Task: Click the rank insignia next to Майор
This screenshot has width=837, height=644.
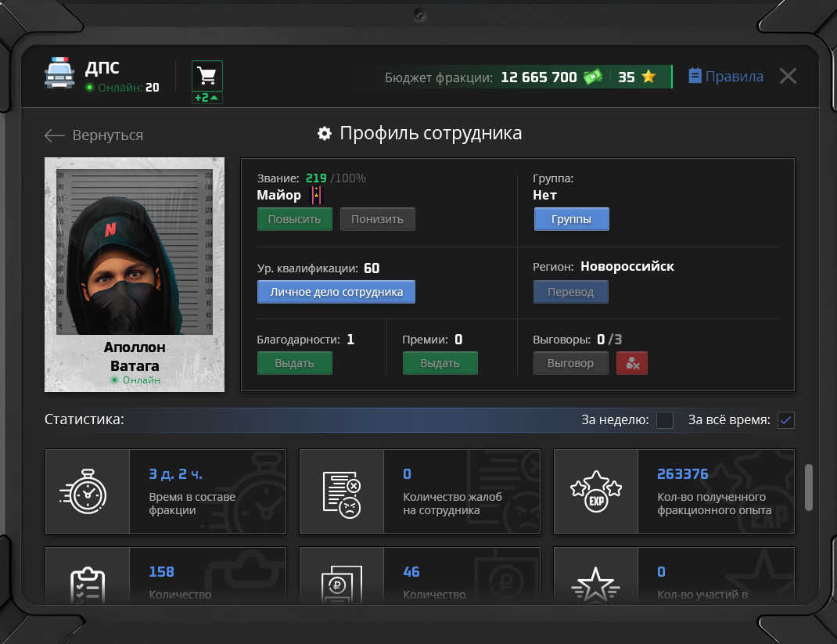Action: pyautogui.click(x=316, y=195)
